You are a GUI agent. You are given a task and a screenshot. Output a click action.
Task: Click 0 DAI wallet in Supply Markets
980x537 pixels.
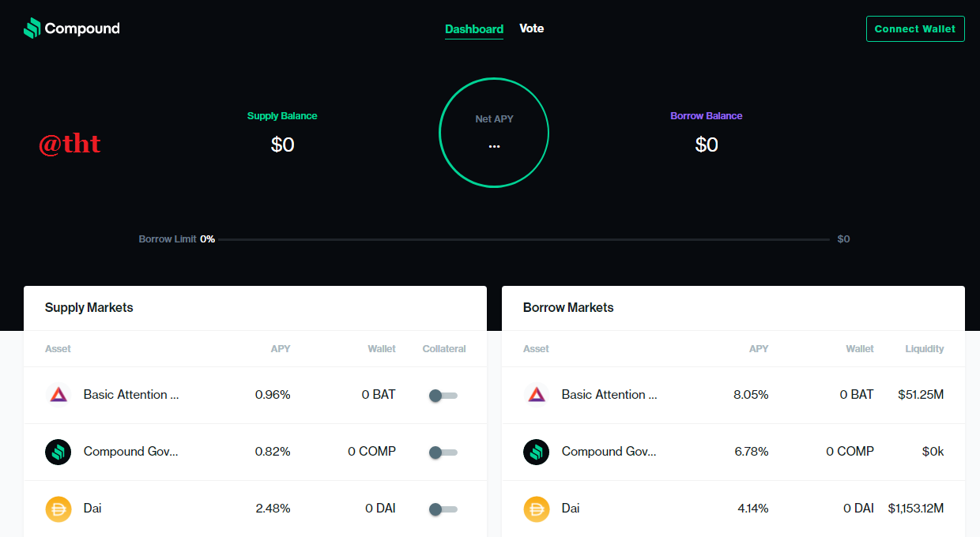pyautogui.click(x=380, y=509)
